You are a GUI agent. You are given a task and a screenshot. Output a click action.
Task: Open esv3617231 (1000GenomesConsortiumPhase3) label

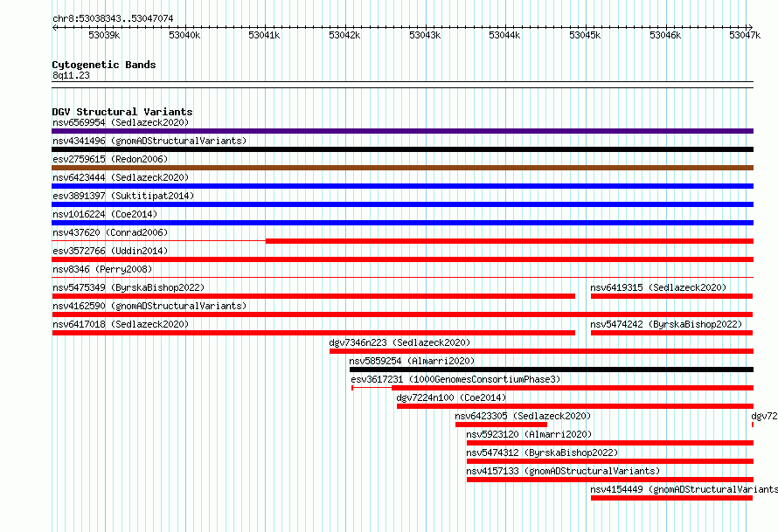[x=455, y=379]
